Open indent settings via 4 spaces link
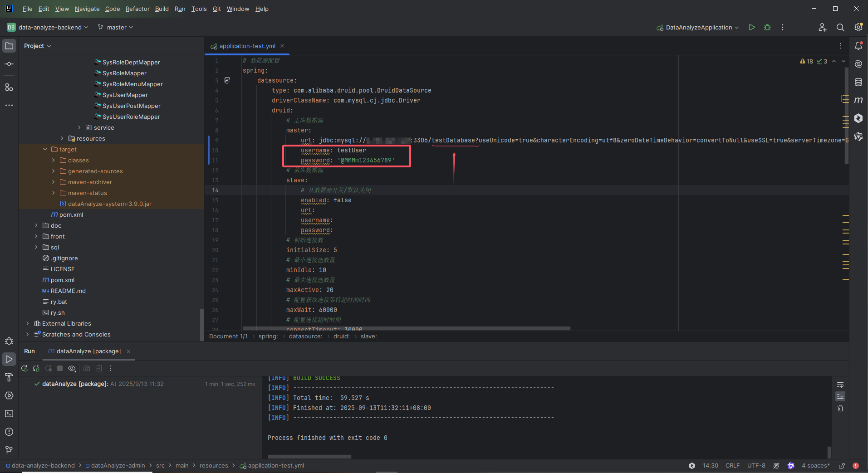The height and width of the screenshot is (473, 868). [x=815, y=465]
